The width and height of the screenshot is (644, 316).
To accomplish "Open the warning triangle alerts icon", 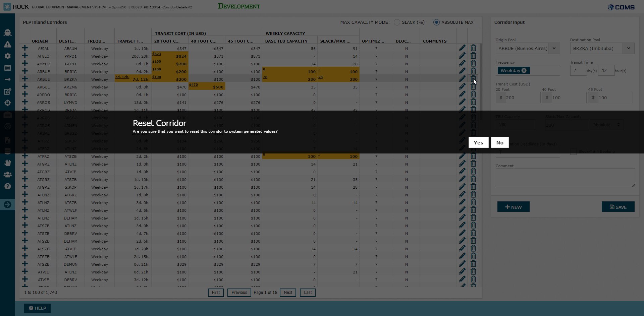I will 7,44.
